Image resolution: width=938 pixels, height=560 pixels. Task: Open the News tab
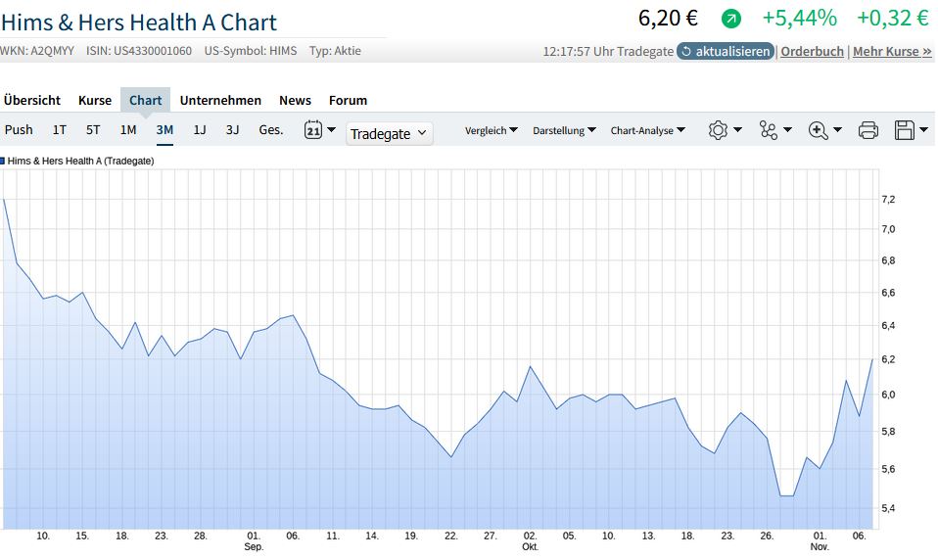pyautogui.click(x=295, y=100)
